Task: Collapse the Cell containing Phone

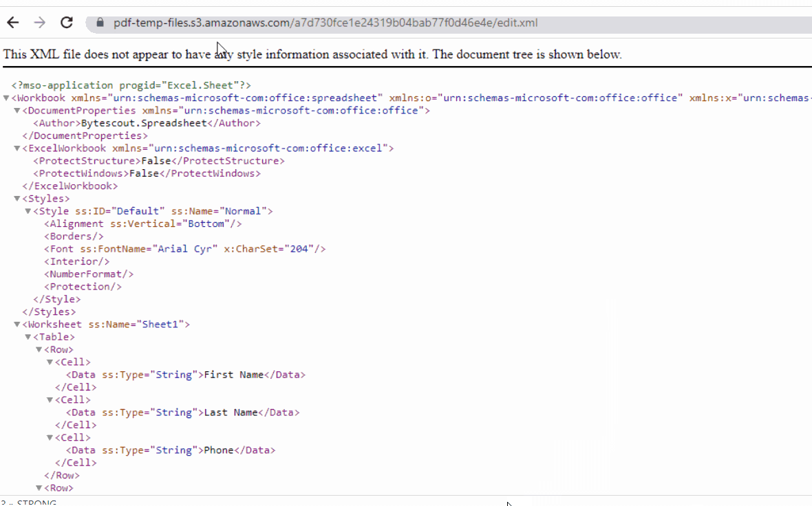Action: click(49, 437)
